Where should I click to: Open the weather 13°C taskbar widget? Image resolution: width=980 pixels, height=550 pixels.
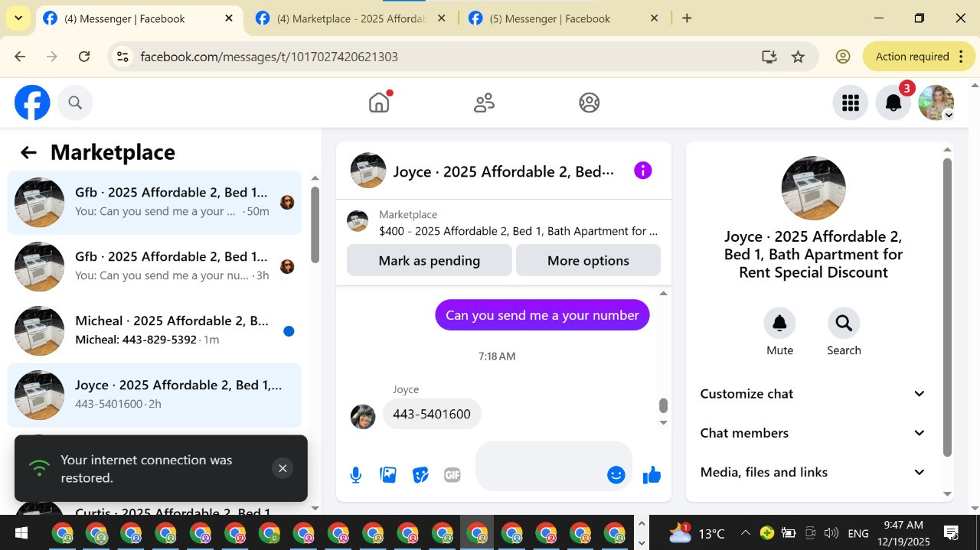697,533
